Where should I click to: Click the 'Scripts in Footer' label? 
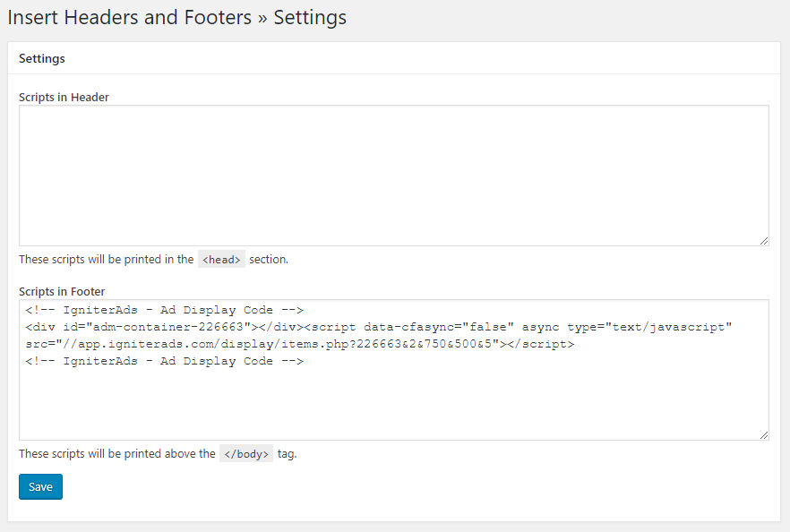[x=62, y=292]
